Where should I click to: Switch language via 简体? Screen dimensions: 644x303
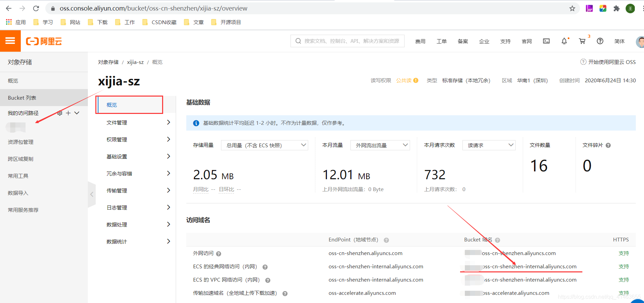click(619, 41)
